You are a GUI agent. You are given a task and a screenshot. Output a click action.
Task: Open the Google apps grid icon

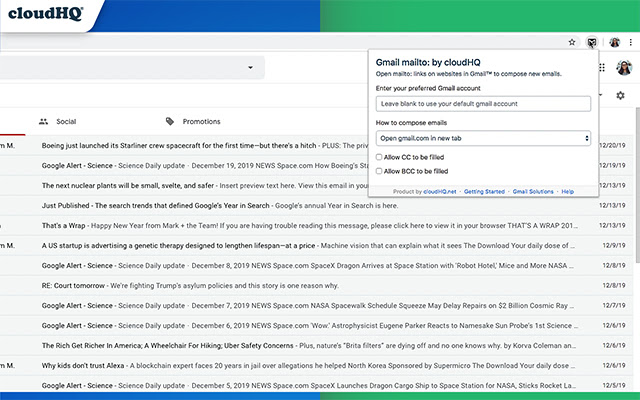[602, 68]
